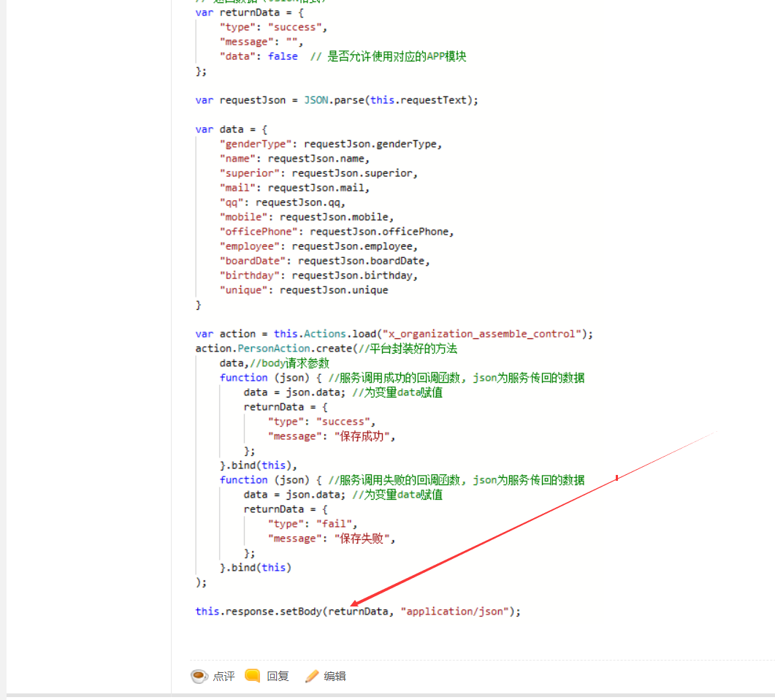Image resolution: width=775 pixels, height=700 pixels.
Task: Click the JSON.parse(this.requestText) line
Action: 337,100
